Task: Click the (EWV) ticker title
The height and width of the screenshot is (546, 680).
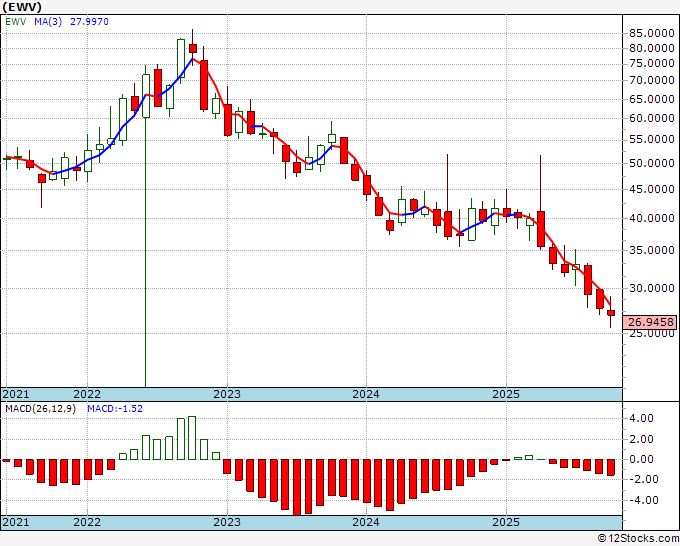Action: point(22,7)
